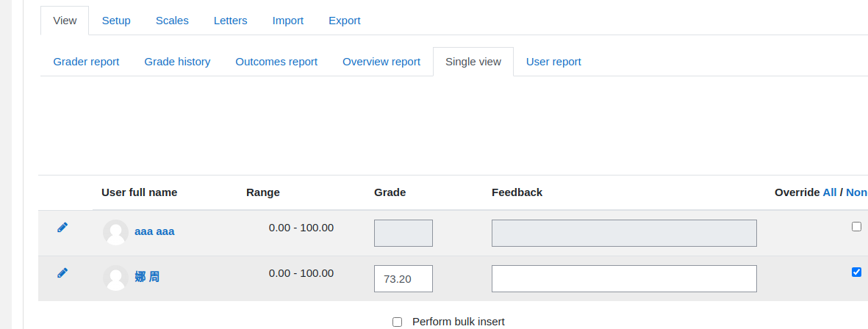Click the Override All link
Image resolution: width=868 pixels, height=329 pixels.
[x=830, y=192]
